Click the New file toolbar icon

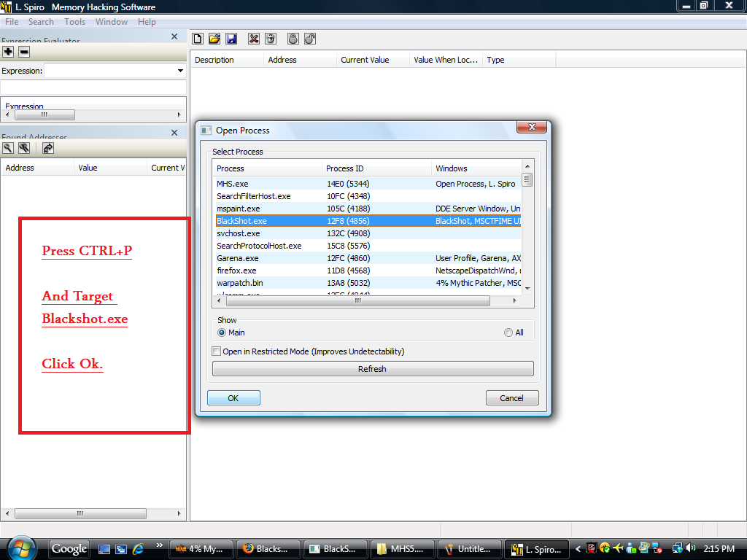coord(198,39)
